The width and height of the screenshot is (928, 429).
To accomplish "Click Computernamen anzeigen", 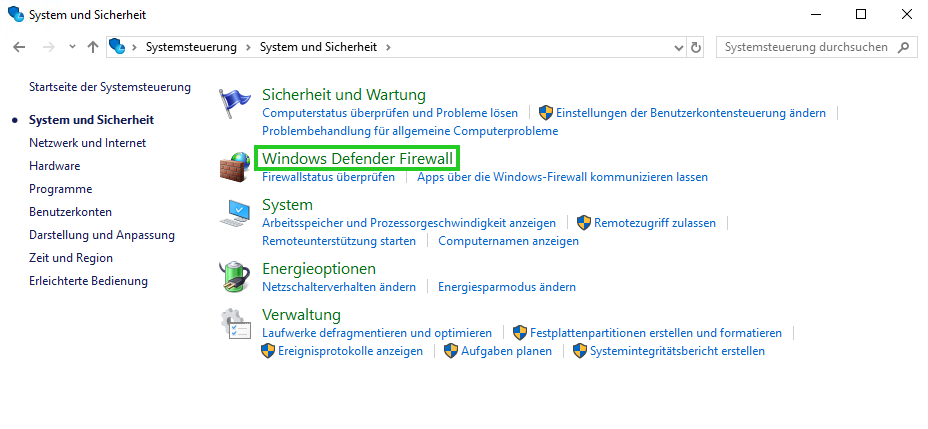I will pyautogui.click(x=508, y=241).
